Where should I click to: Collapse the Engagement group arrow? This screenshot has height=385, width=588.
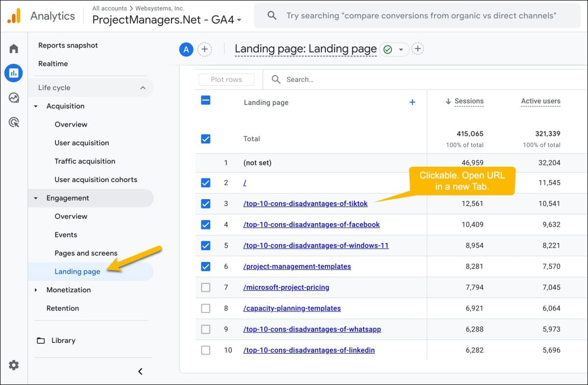(36, 198)
